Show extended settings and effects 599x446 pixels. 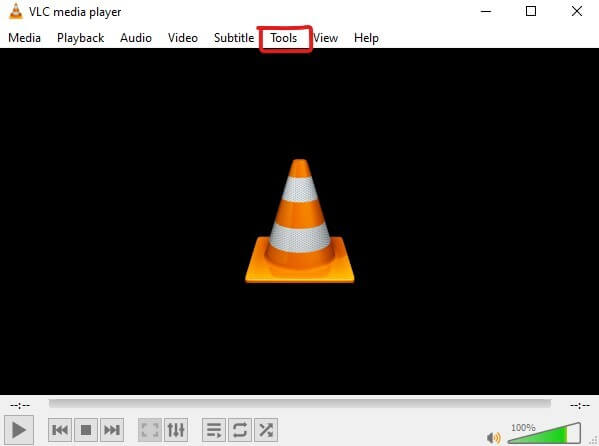pyautogui.click(x=176, y=430)
